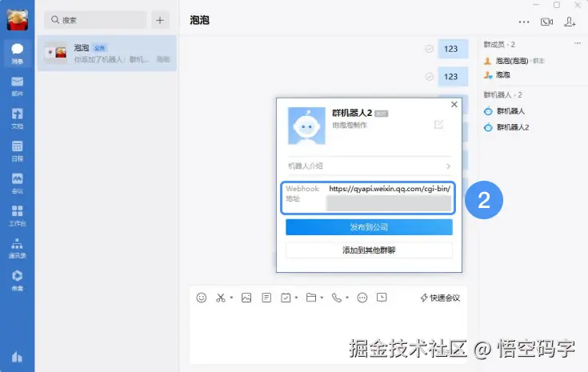
Task: Click the edit robot icon in popup
Action: pos(438,125)
